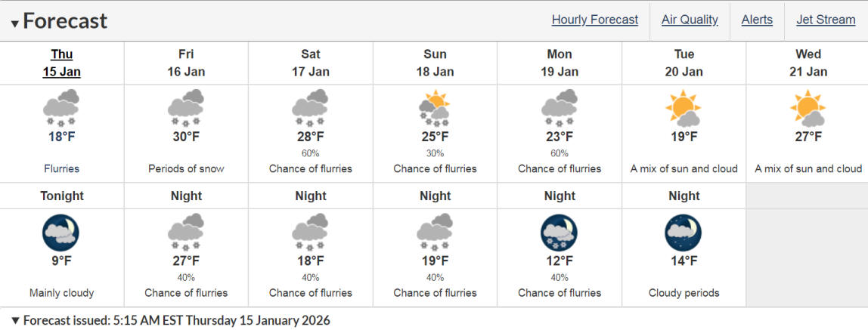Click Tuesday night's cloudy periods icon
The width and height of the screenshot is (868, 330).
pos(684,233)
